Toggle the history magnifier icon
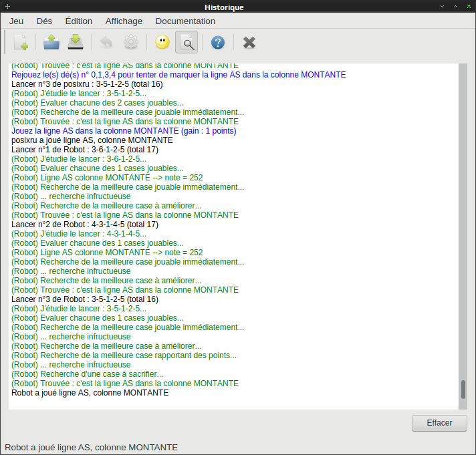This screenshot has width=476, height=455. [x=187, y=42]
